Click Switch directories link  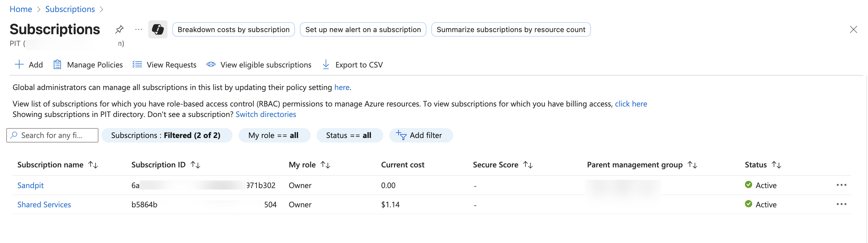(x=266, y=114)
